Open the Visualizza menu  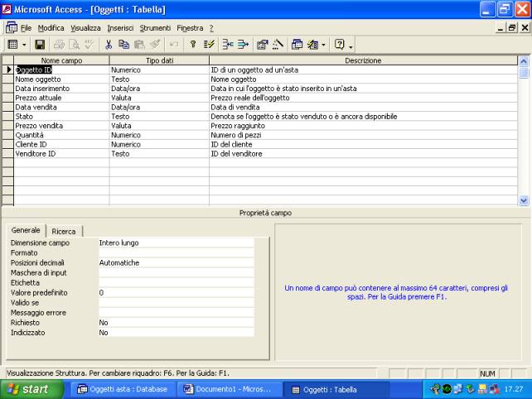point(85,28)
